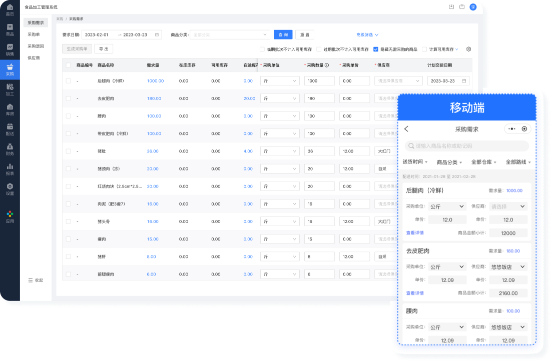Open the 公斤 unit dropdown for 后腿肉
The image size is (552, 362).
pyautogui.click(x=447, y=207)
